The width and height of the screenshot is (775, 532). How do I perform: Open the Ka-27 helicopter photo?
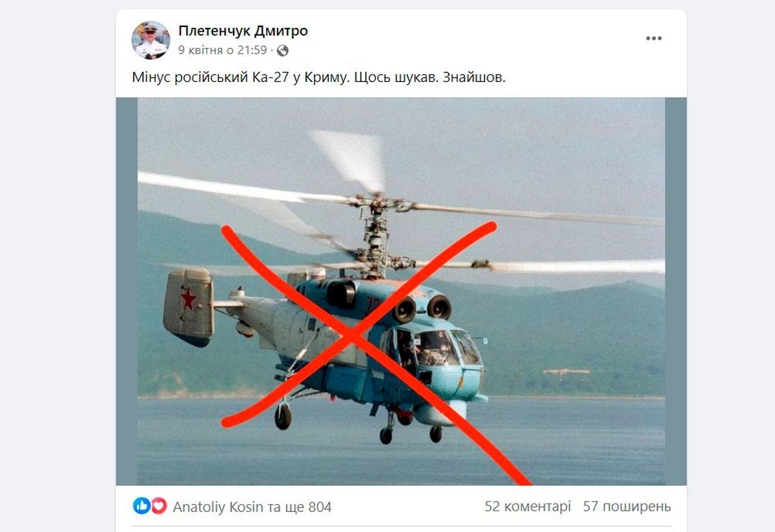[401, 291]
